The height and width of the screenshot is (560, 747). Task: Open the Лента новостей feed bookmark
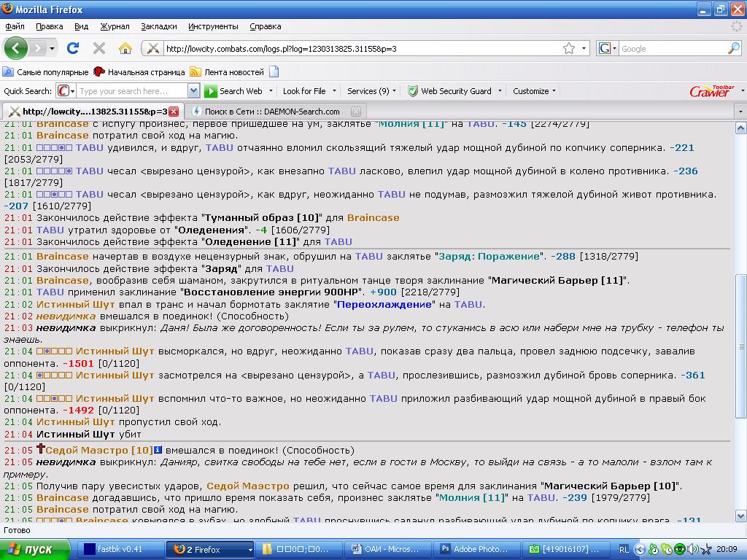[227, 72]
